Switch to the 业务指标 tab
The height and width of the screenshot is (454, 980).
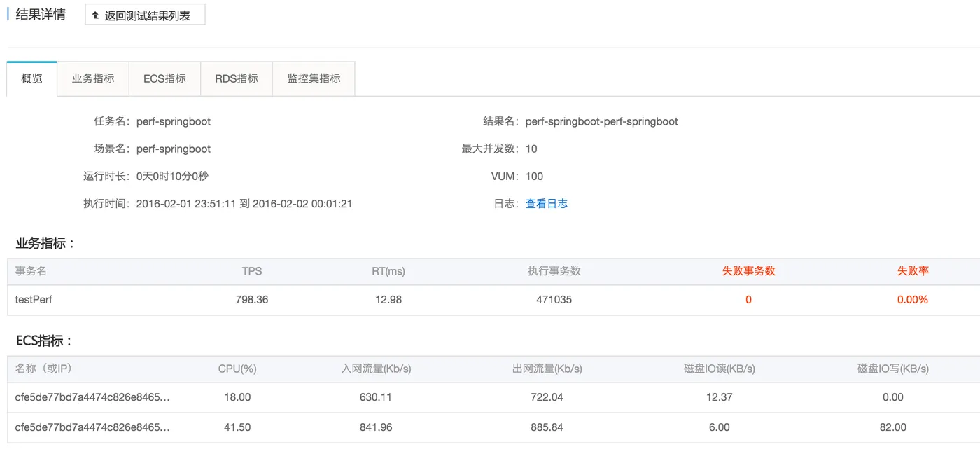point(93,78)
